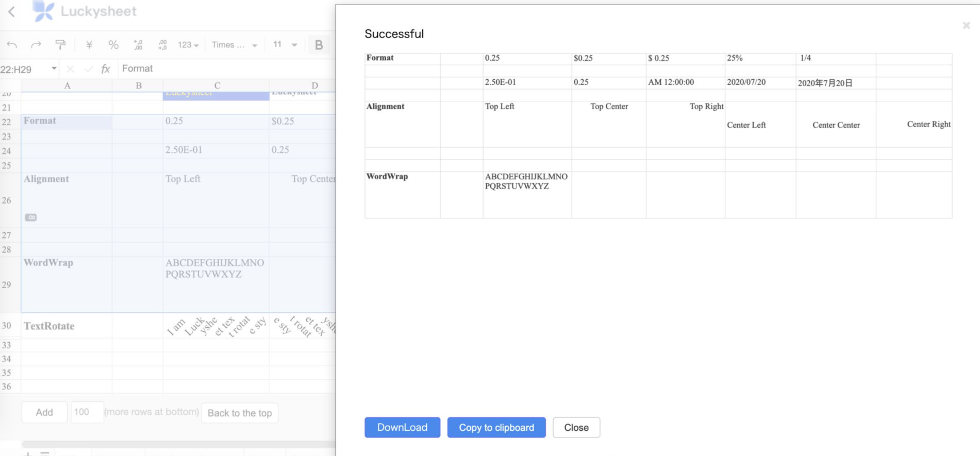
Task: Open the insert function fx icon
Action: pos(105,69)
